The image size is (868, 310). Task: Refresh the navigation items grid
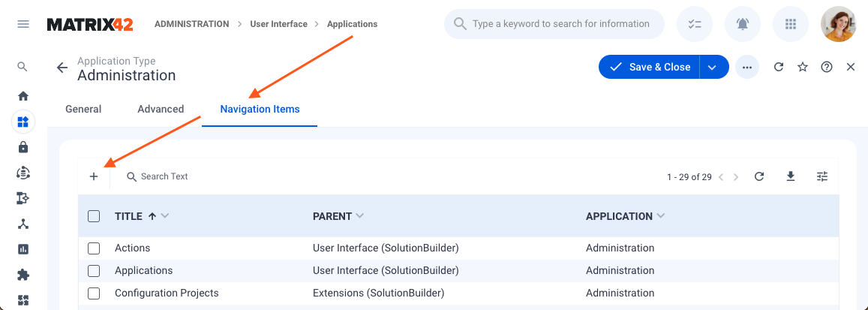click(759, 176)
